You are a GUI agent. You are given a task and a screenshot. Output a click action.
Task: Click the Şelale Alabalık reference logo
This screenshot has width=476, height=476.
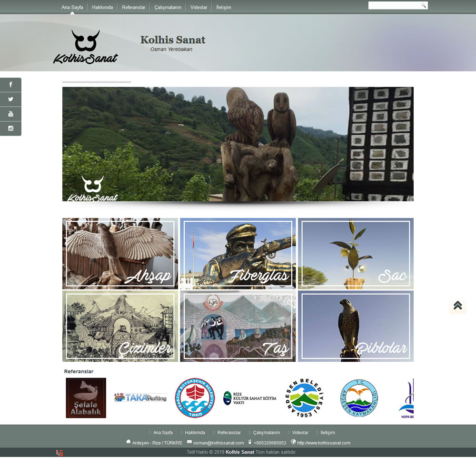point(86,397)
